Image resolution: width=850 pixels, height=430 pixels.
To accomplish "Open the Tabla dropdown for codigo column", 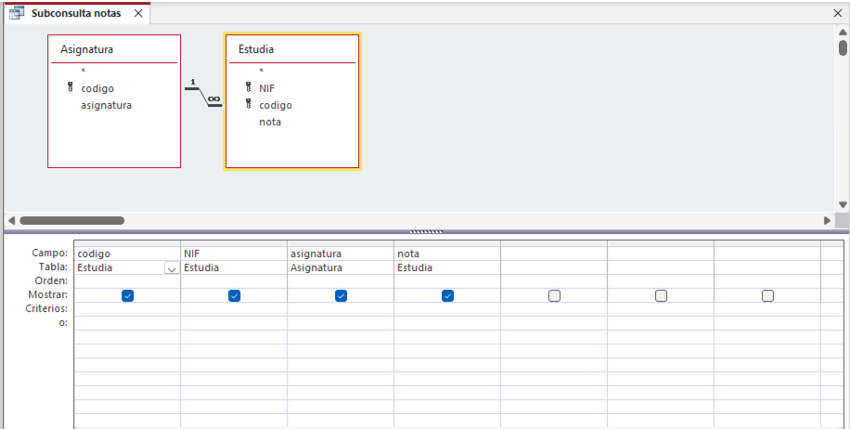I will pyautogui.click(x=172, y=269).
